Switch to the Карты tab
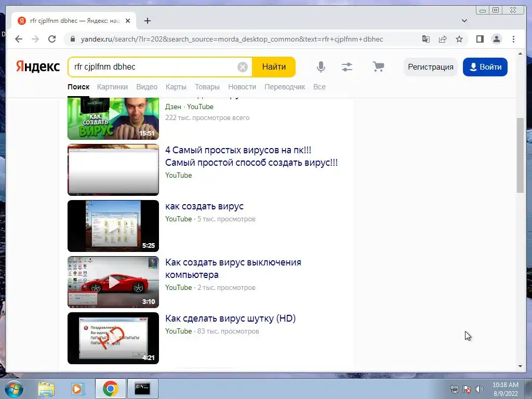Screen dimensions: 532x399 (176, 87)
